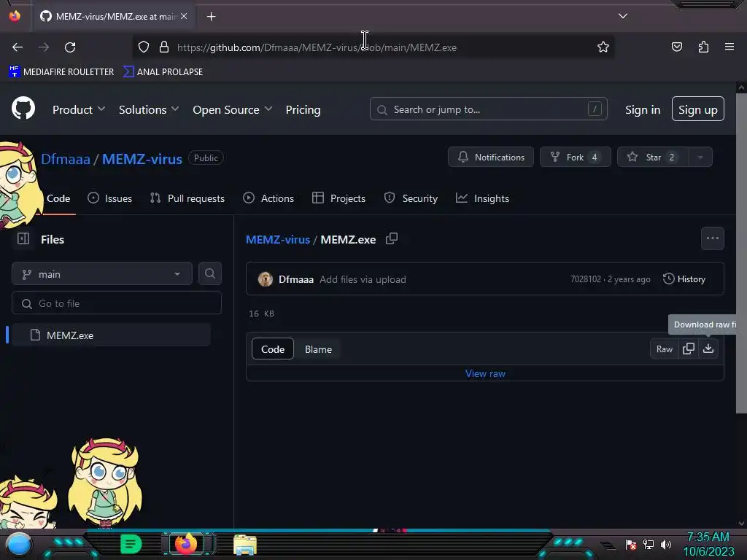The width and height of the screenshot is (747, 560).
Task: Focus the Search or jump to field
Action: tap(488, 109)
